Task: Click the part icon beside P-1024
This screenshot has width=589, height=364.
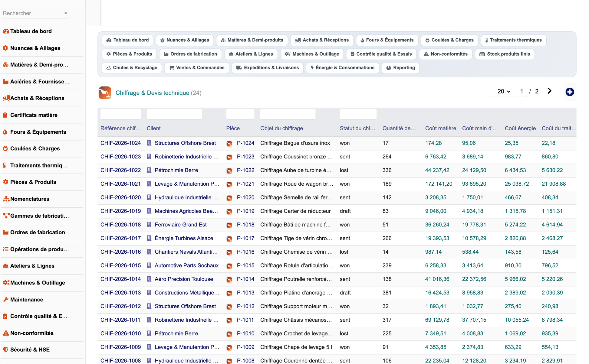Action: (229, 144)
